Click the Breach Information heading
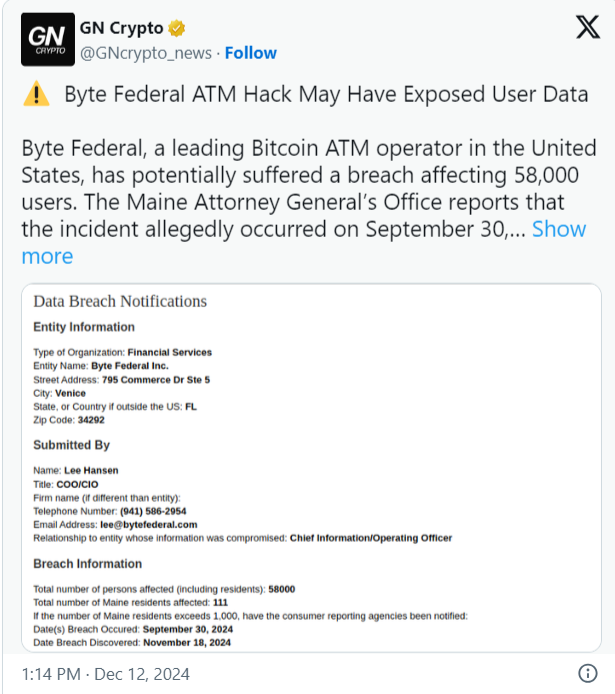The height and width of the screenshot is (694, 615). (x=87, y=564)
